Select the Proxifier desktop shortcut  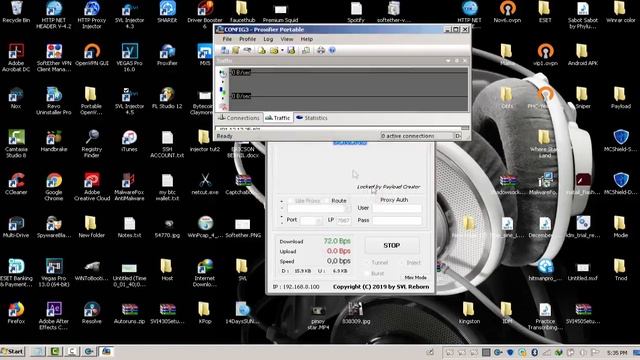click(x=167, y=55)
